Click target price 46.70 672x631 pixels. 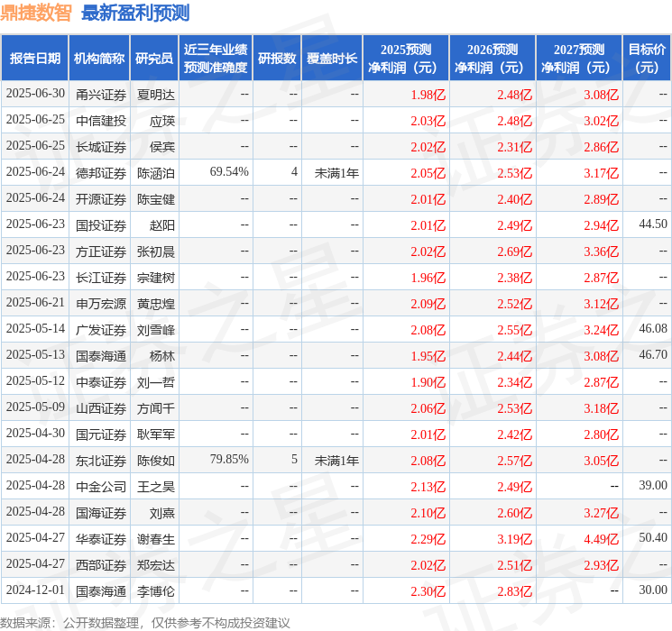pos(653,355)
